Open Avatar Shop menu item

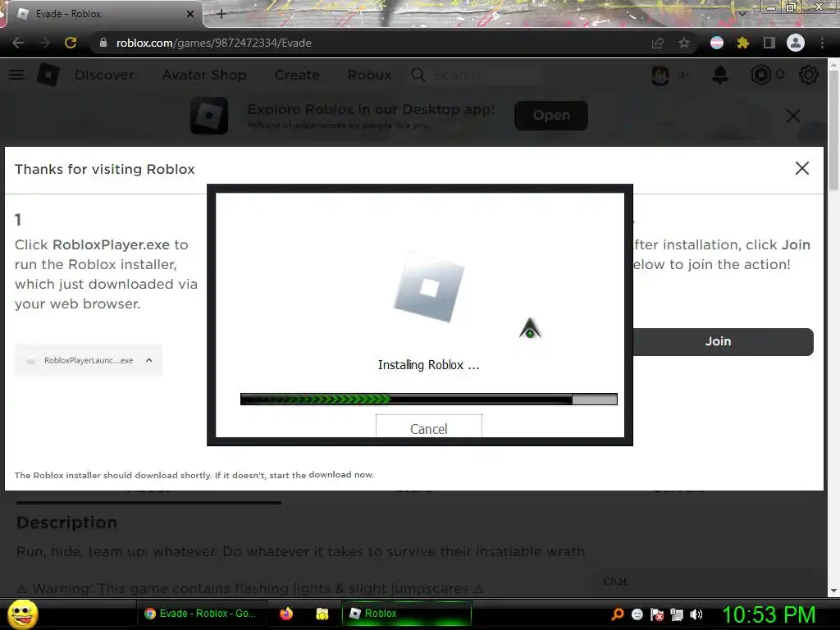(204, 75)
